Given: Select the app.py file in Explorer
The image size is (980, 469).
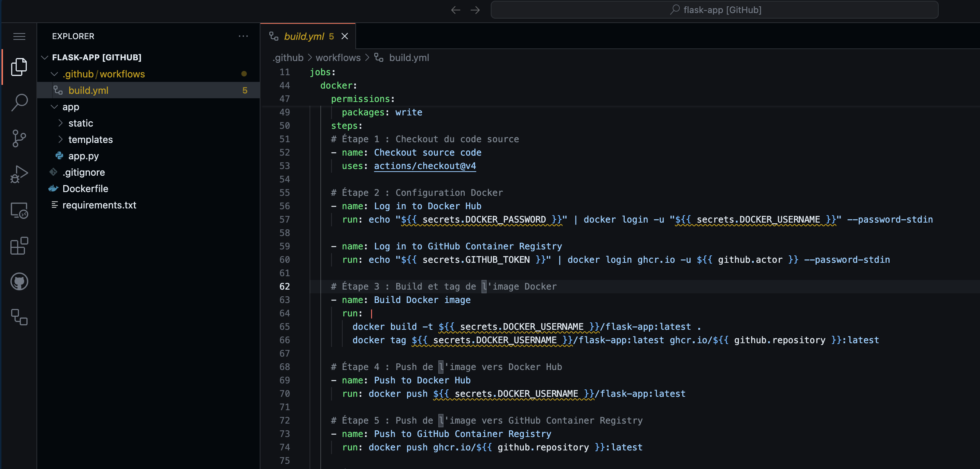Looking at the screenshot, I should [x=84, y=156].
